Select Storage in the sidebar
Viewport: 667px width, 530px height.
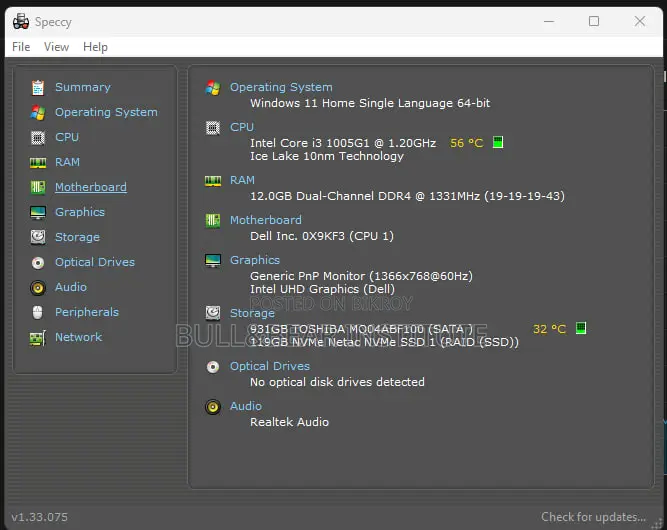[x=77, y=237]
